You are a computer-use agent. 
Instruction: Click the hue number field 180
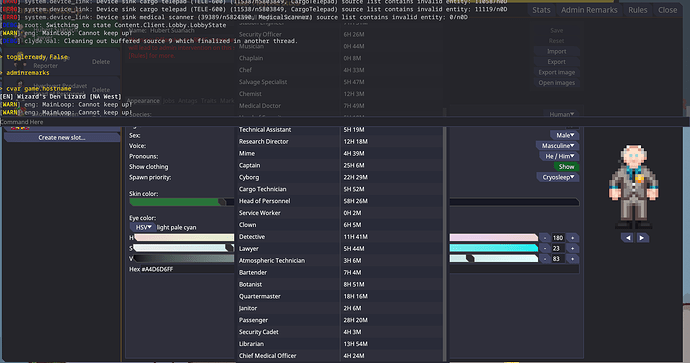[x=558, y=238]
